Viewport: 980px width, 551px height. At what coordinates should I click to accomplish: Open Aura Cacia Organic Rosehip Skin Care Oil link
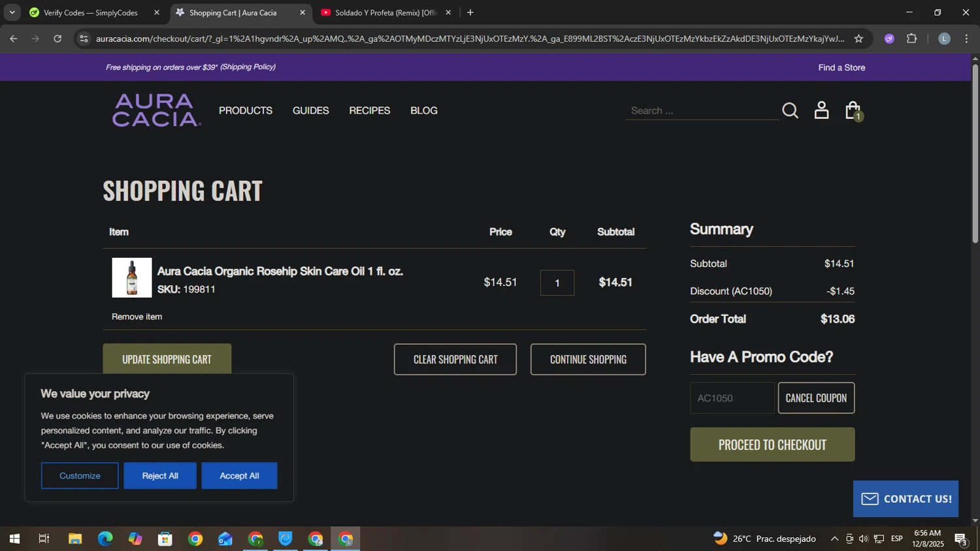[280, 271]
